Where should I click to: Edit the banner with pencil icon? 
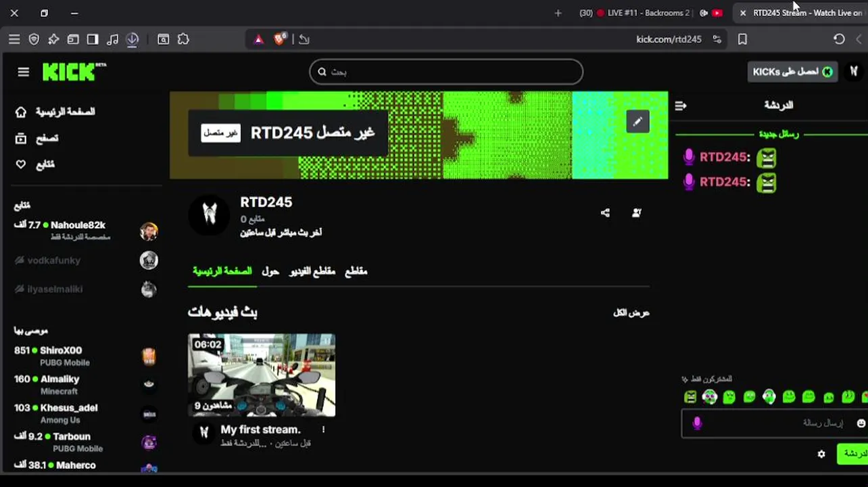637,122
